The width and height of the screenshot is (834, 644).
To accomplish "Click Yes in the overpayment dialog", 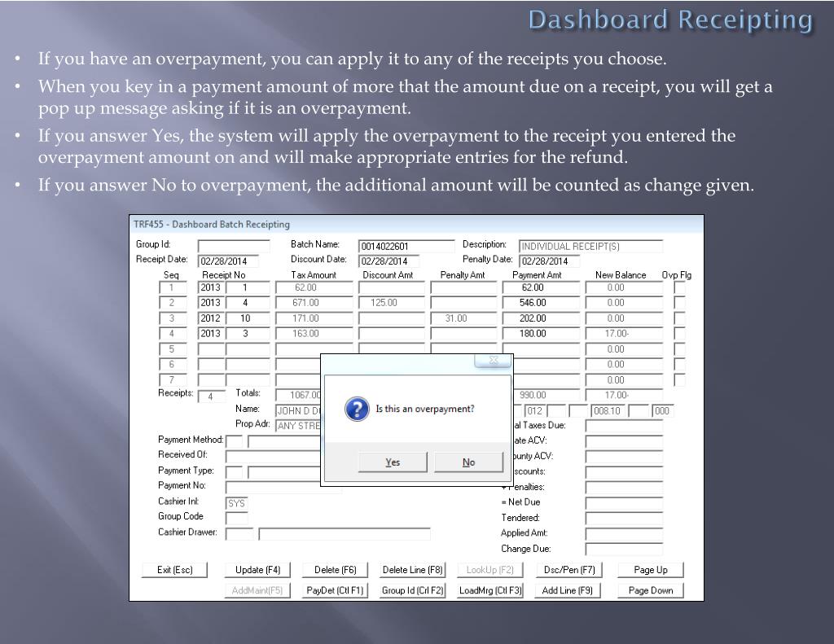I will click(x=393, y=462).
